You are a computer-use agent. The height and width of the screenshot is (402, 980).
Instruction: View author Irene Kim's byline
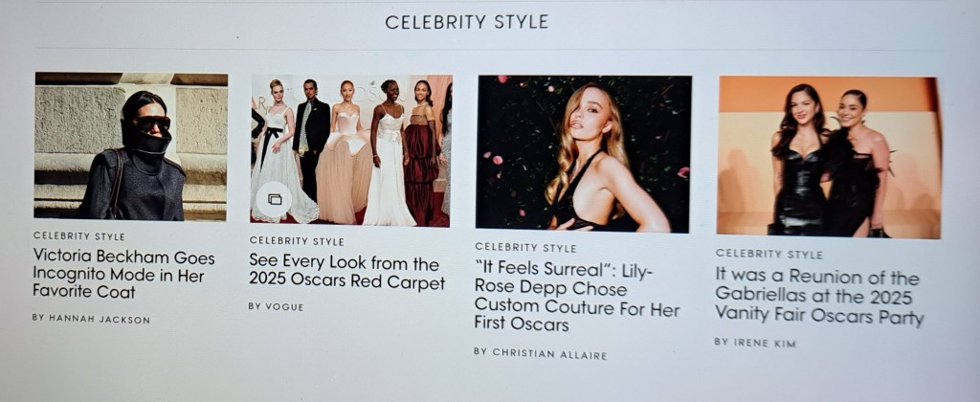755,343
